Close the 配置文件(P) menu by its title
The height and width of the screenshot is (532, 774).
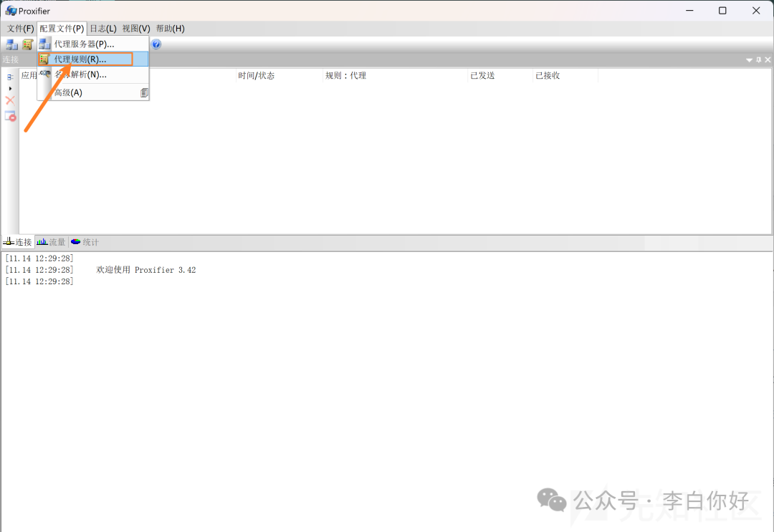pyautogui.click(x=62, y=29)
